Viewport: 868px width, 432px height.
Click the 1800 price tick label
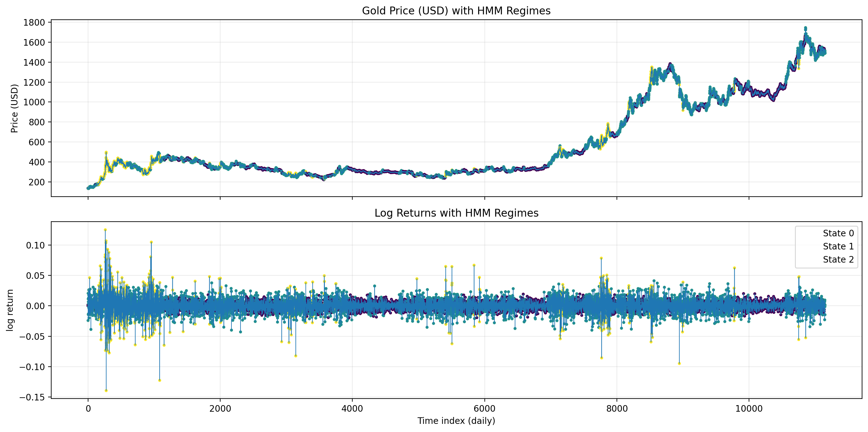(34, 23)
